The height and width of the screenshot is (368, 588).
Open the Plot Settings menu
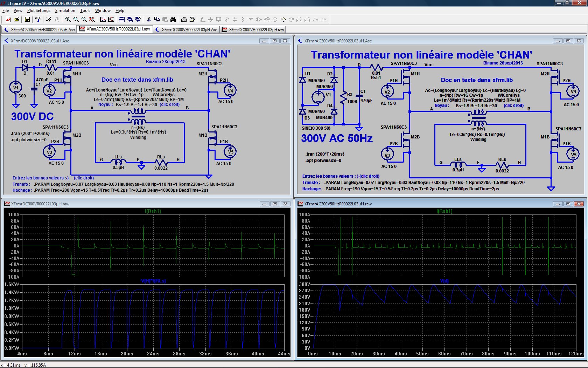39,11
